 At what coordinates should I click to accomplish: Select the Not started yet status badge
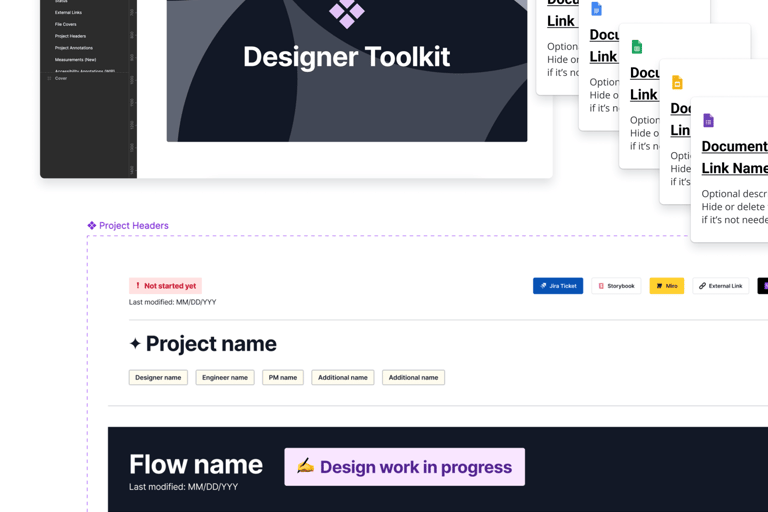point(165,286)
